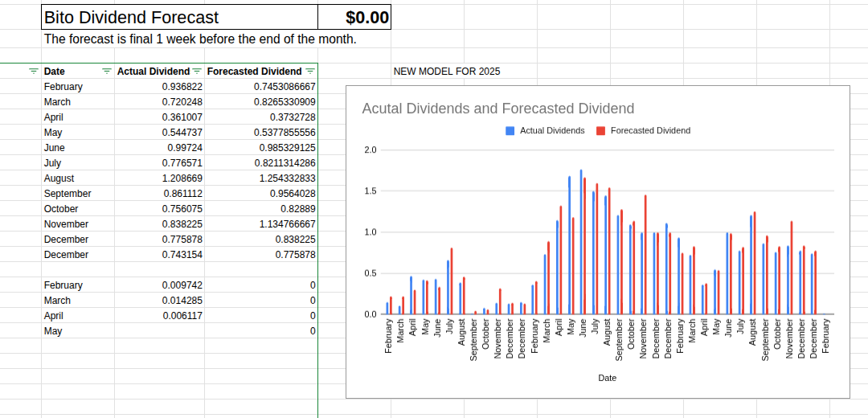868x418 pixels.
Task: Select the cell with value 0.82889
Action: click(261, 209)
